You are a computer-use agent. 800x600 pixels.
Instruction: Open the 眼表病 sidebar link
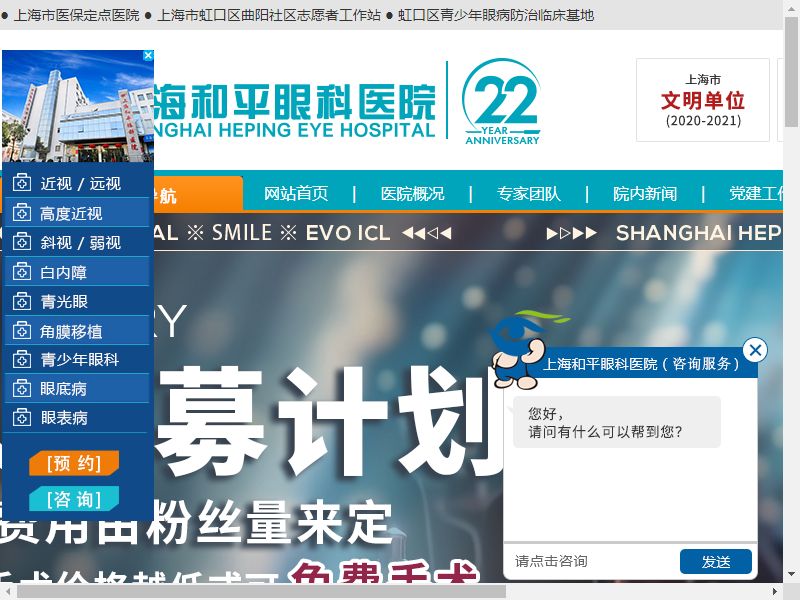tap(64, 418)
